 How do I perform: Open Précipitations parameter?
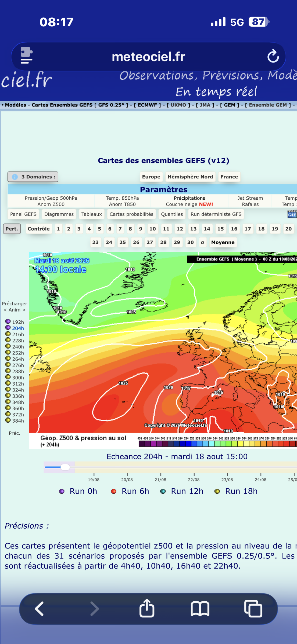189,198
